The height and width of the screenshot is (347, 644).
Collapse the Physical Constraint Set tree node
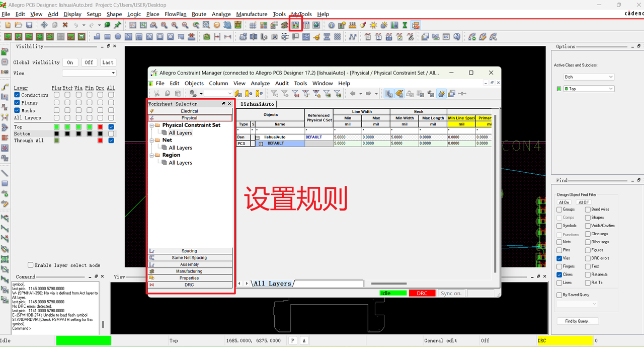coord(151,125)
